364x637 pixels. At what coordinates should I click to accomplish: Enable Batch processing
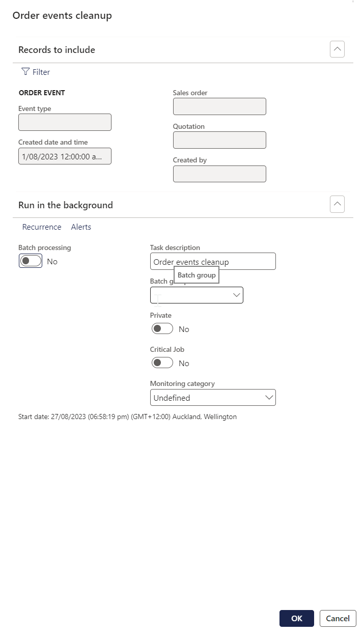[x=30, y=261]
